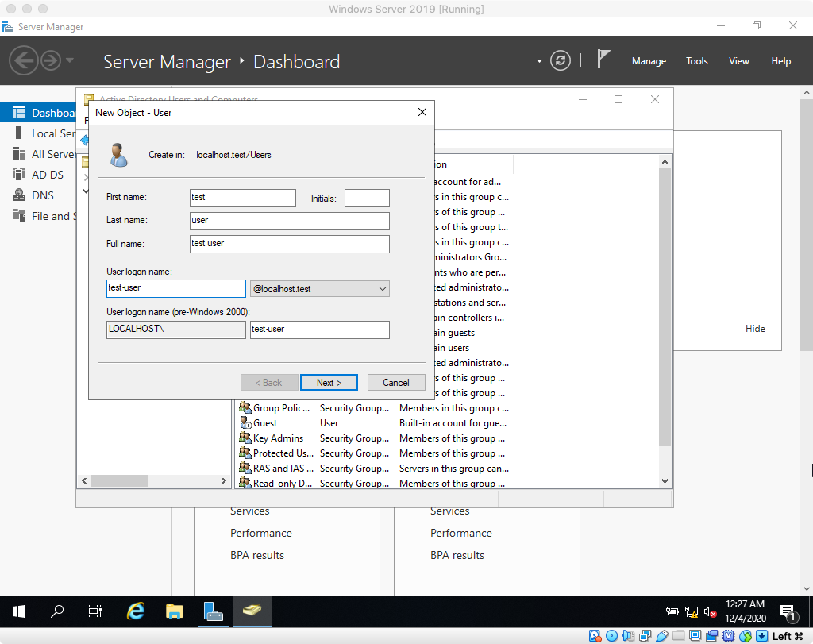
Task: Click the Protected Users group icon
Action: tap(245, 453)
